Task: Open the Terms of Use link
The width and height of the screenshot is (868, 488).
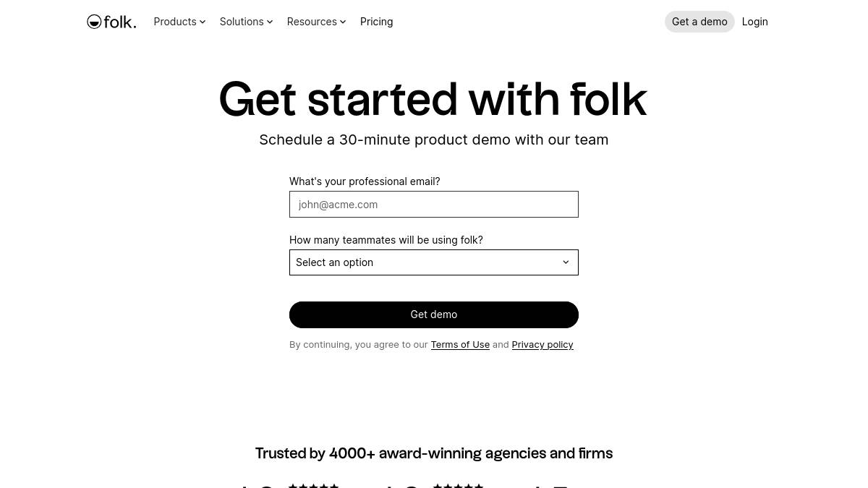Action: coord(460,345)
